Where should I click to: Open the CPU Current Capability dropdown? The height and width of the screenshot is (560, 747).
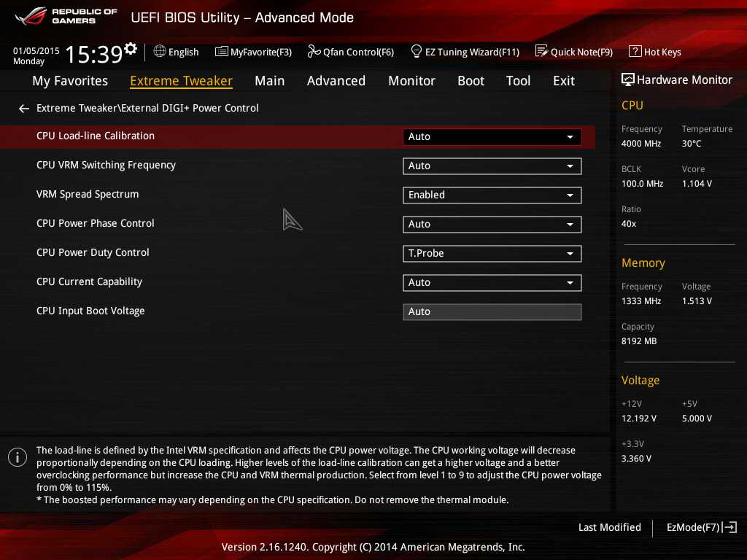click(x=492, y=283)
